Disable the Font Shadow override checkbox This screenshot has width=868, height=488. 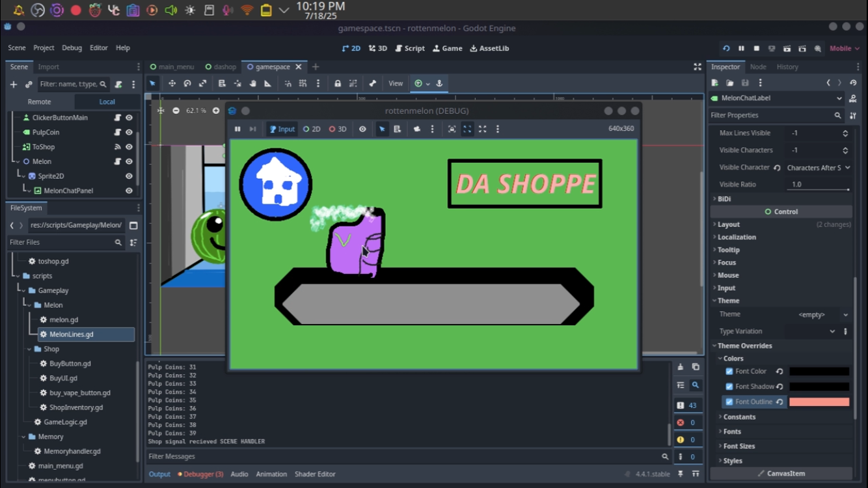[x=729, y=386]
